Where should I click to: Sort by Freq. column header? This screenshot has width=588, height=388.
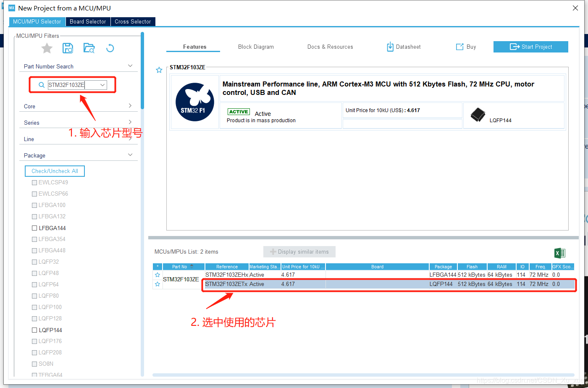coord(540,267)
